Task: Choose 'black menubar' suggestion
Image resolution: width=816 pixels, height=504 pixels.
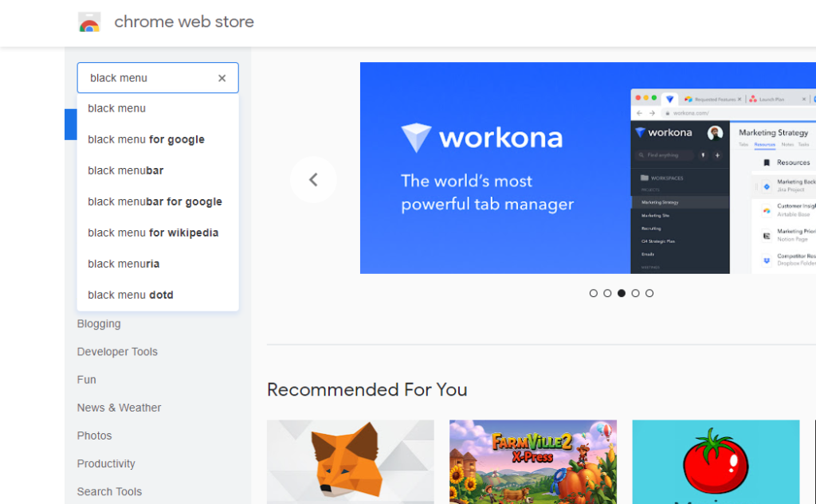Action: click(x=126, y=170)
